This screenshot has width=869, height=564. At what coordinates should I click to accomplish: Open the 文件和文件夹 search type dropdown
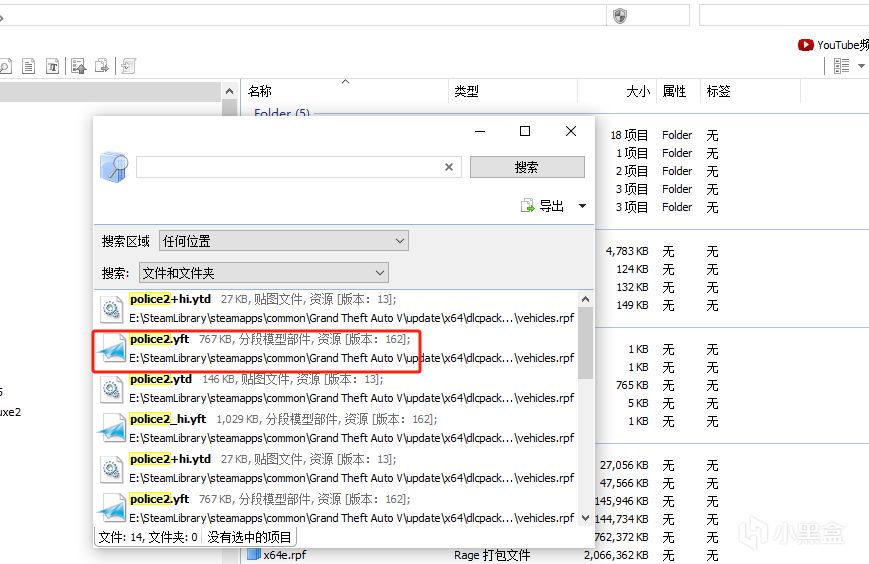264,273
